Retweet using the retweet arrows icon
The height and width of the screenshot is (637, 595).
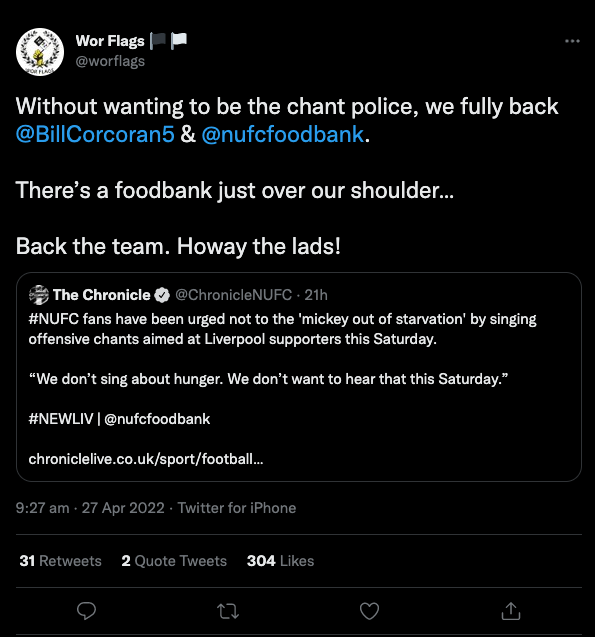tap(228, 611)
